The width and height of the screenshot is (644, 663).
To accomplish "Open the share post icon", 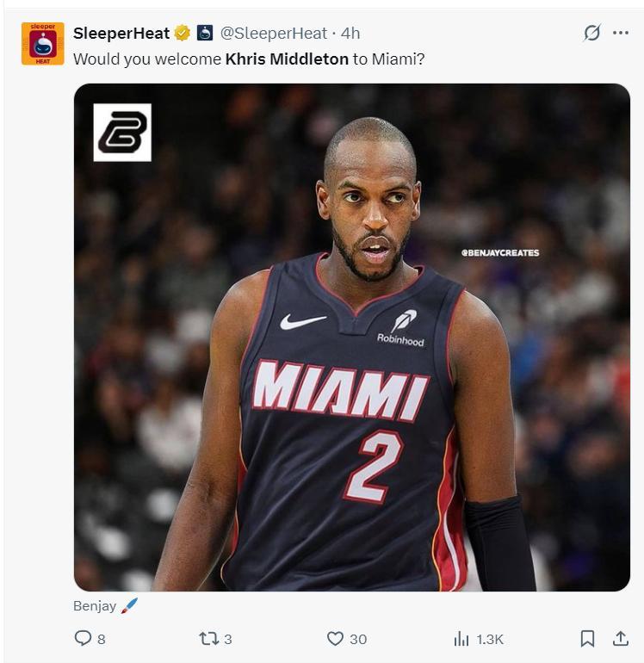I will [x=620, y=639].
